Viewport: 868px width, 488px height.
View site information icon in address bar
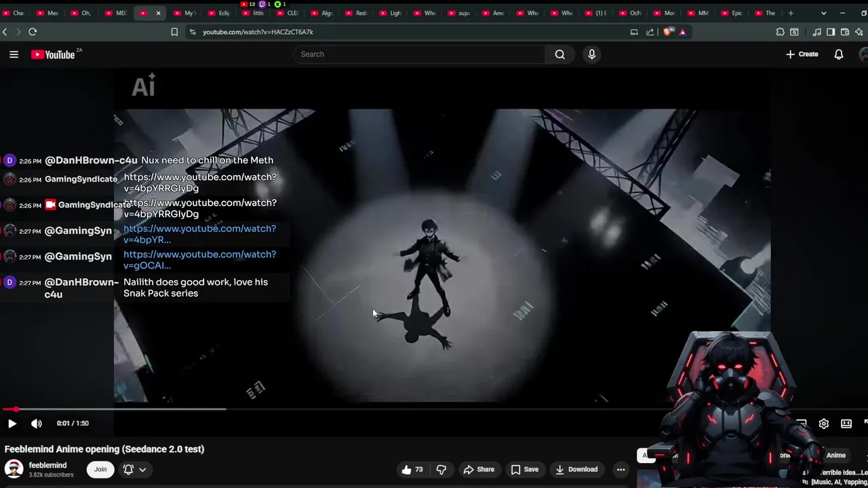[x=193, y=32]
